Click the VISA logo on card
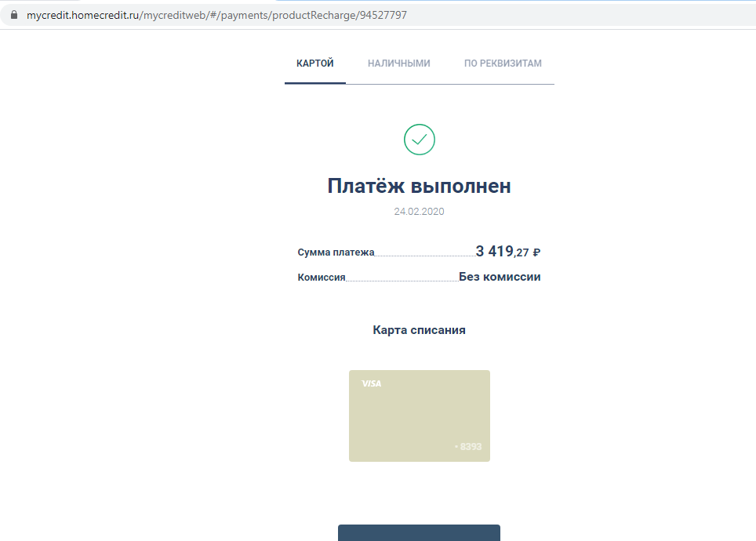756x541 pixels. pyautogui.click(x=371, y=383)
